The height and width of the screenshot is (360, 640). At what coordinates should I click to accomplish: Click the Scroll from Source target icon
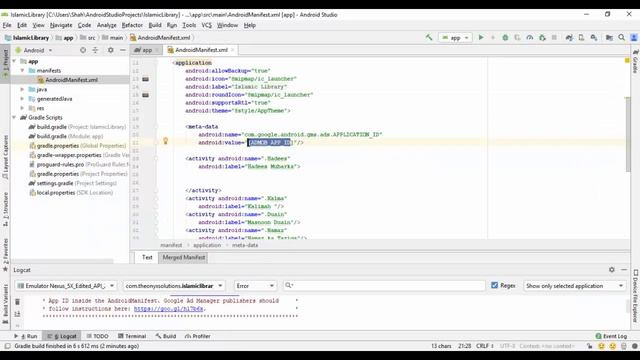(83, 50)
